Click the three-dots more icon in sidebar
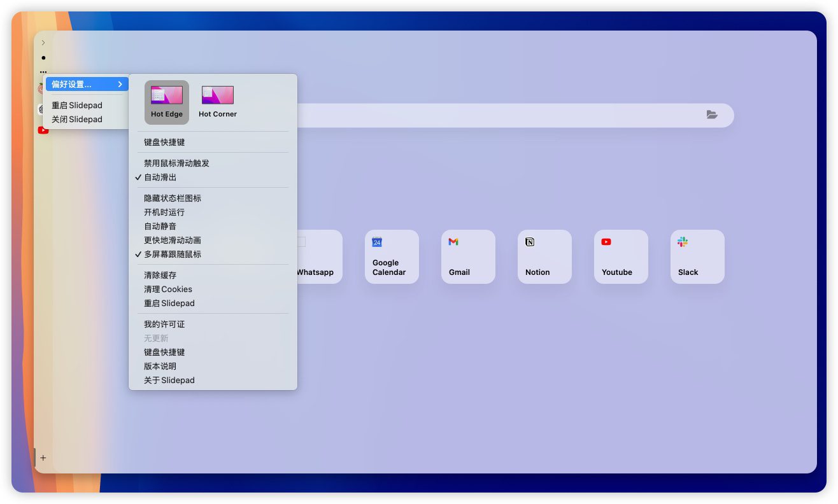This screenshot has width=838, height=504. pos(43,72)
